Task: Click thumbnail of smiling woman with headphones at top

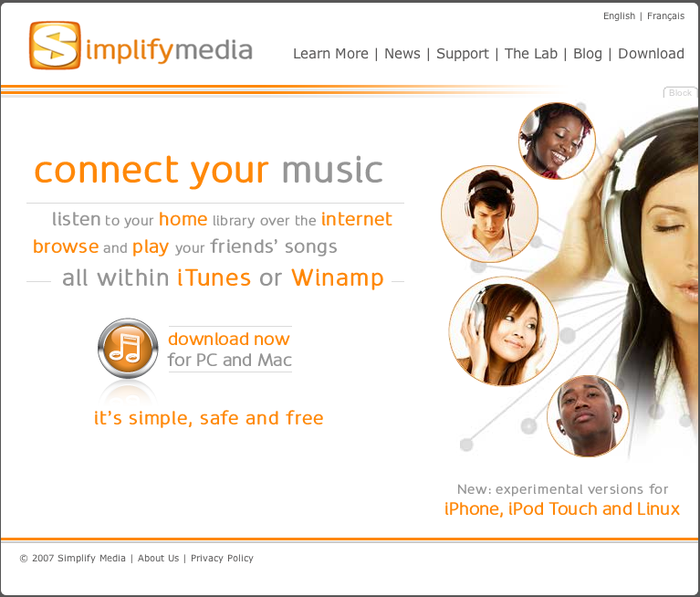Action: [x=557, y=141]
